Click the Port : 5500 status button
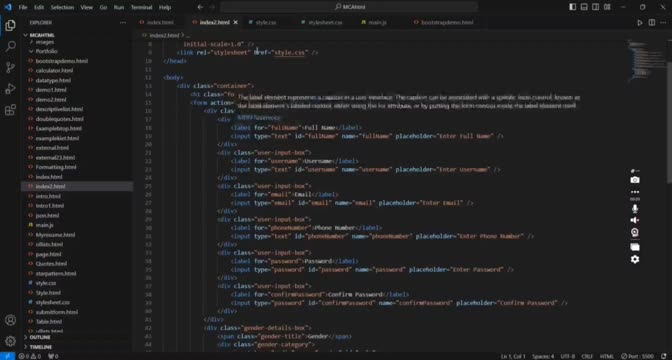This screenshot has height=360, width=672. [x=638, y=356]
